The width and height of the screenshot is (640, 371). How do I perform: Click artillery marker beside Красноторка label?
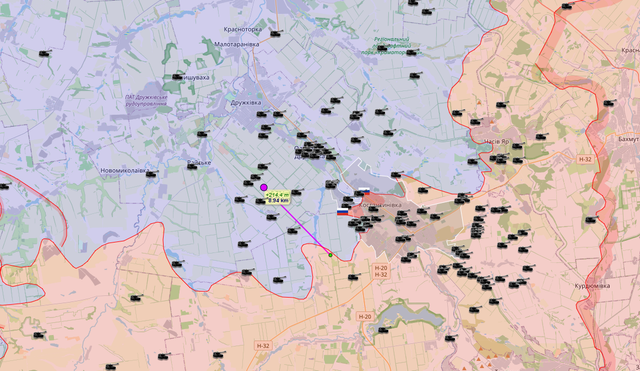click(x=276, y=33)
